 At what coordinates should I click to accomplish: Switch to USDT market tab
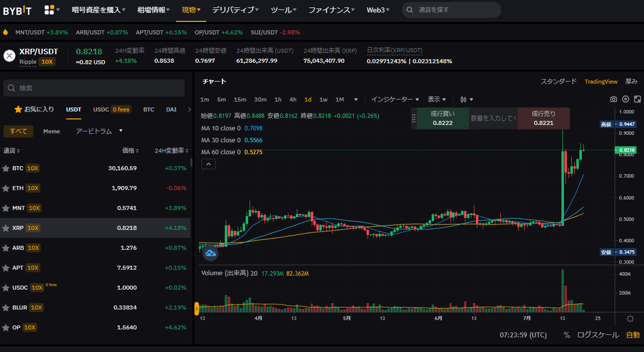click(74, 110)
